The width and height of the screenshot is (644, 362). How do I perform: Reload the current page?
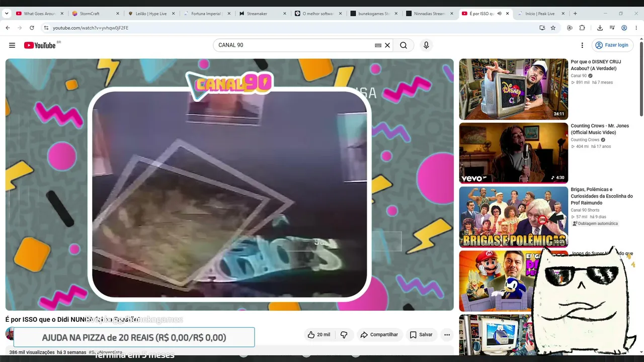[x=32, y=28]
